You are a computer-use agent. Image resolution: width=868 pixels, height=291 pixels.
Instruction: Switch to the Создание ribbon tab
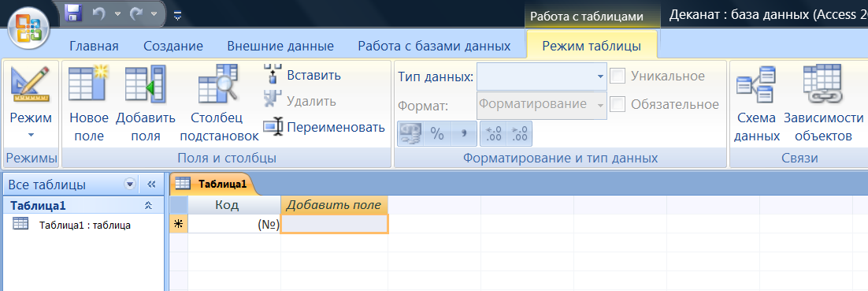point(172,46)
